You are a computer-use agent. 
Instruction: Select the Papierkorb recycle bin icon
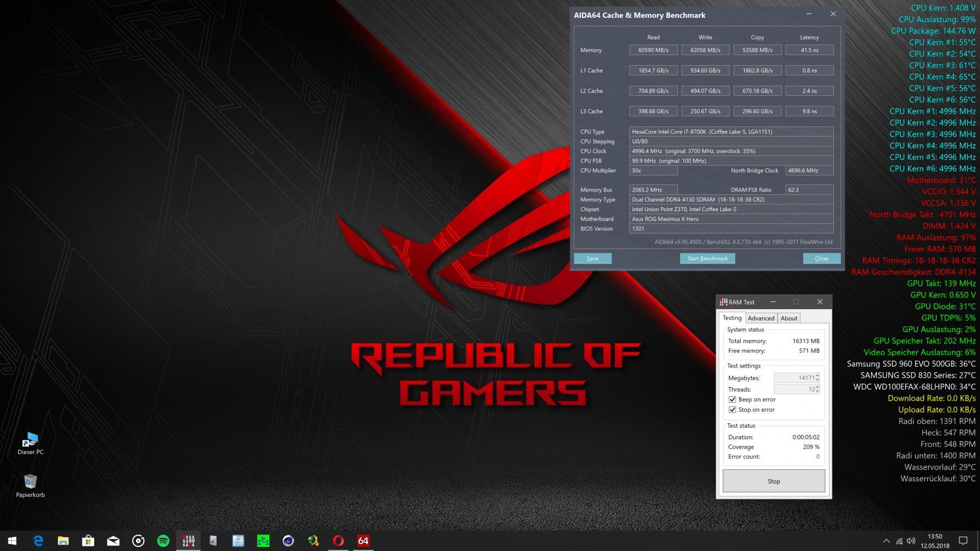tap(31, 486)
